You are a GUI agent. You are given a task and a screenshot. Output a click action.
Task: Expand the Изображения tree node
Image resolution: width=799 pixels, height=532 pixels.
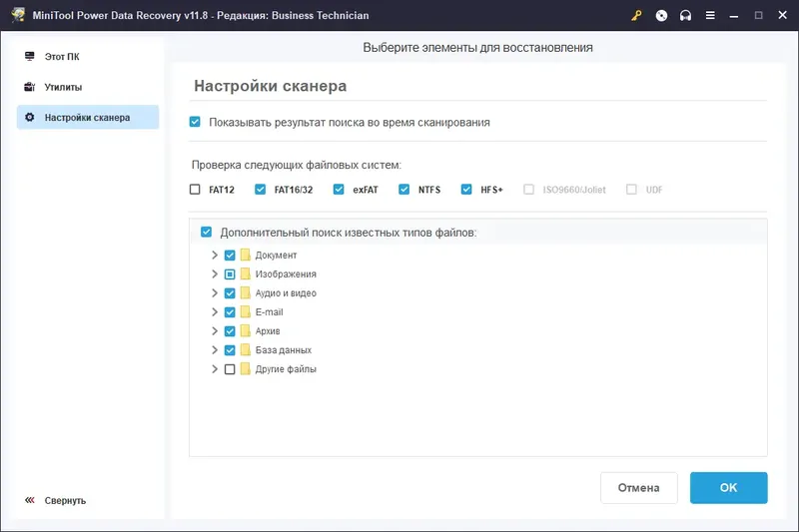[215, 273]
